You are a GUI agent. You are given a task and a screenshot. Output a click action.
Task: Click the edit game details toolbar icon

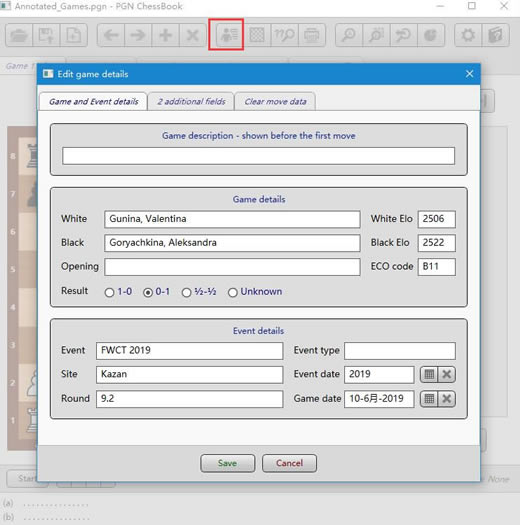click(x=229, y=35)
